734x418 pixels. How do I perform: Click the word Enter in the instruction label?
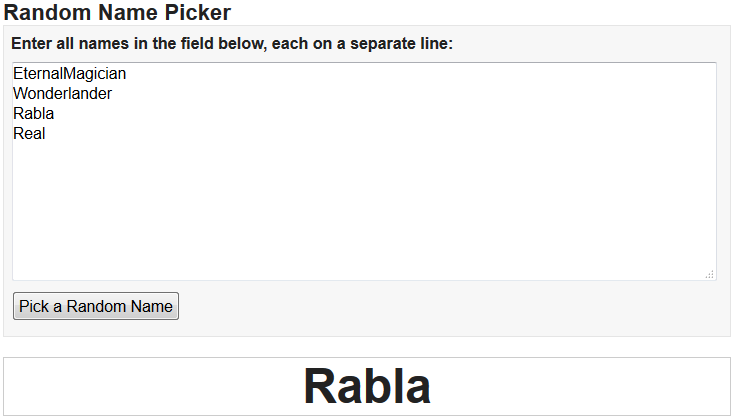[31, 44]
